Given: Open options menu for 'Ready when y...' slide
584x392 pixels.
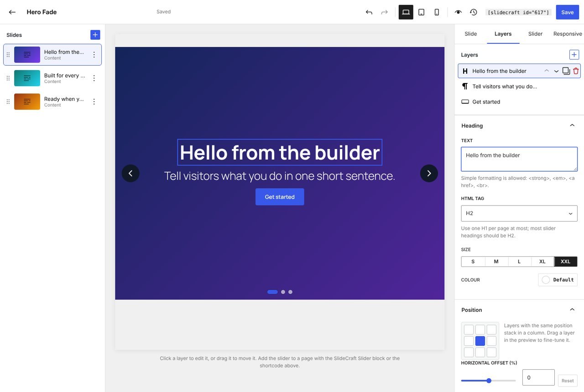Looking at the screenshot, I should click(94, 102).
